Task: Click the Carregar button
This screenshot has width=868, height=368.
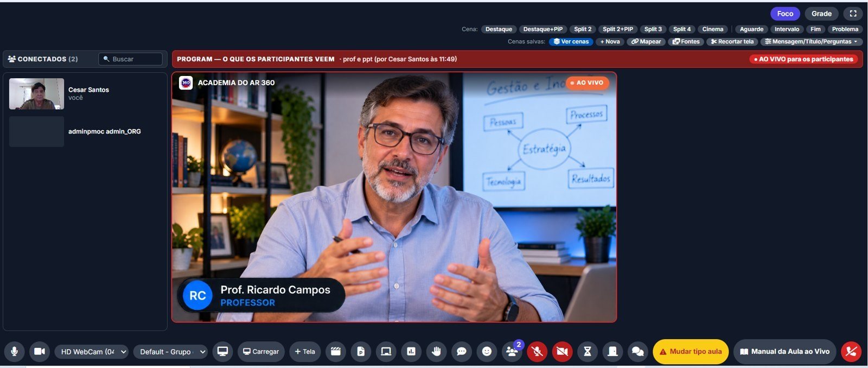Action: coord(261,352)
